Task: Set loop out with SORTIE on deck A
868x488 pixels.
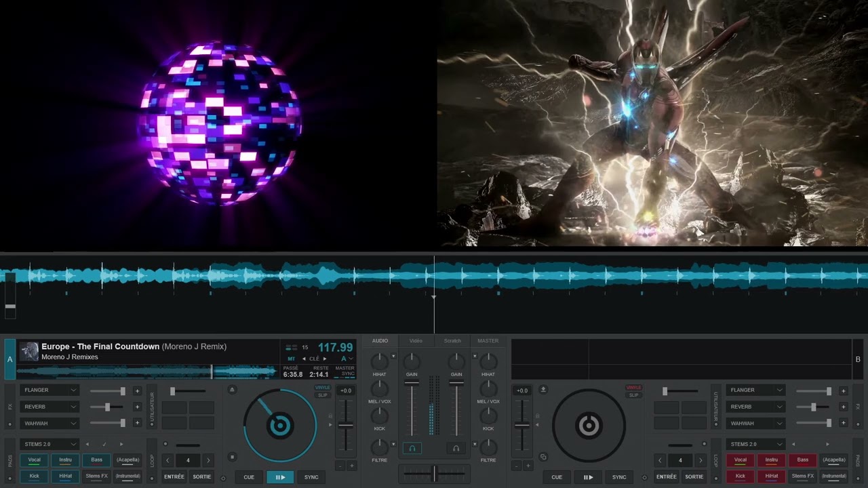Action: click(x=202, y=477)
